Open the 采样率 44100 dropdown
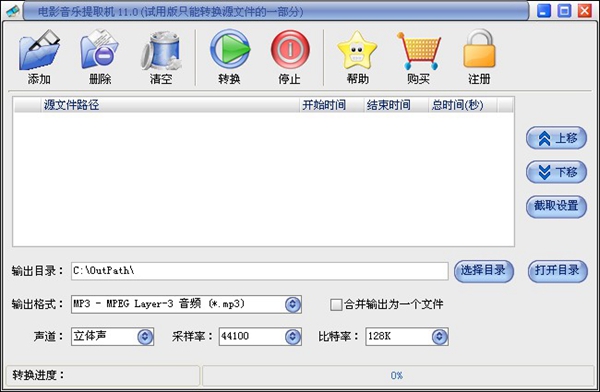 click(293, 336)
